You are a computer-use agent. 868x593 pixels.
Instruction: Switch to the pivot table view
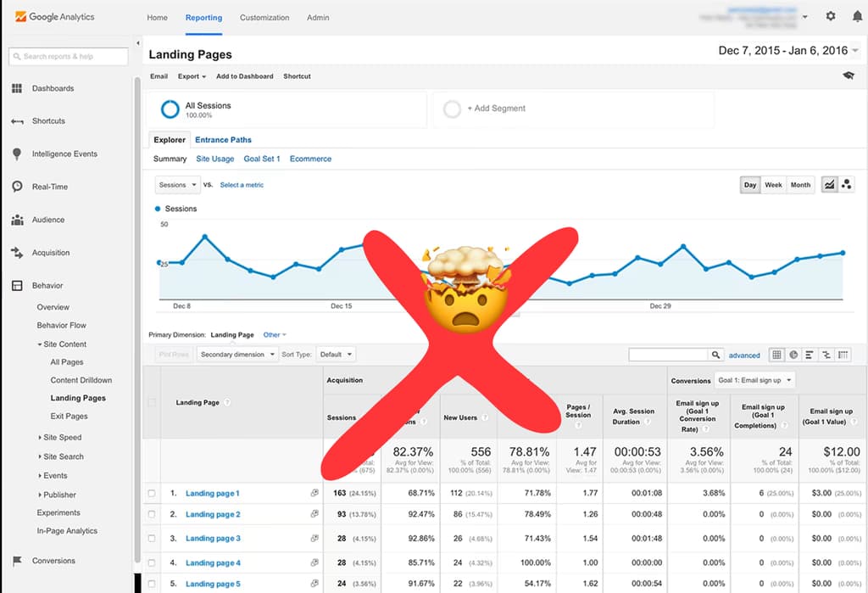842,355
